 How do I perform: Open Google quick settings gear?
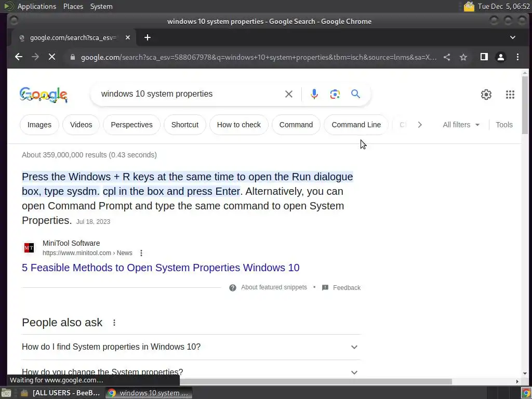pyautogui.click(x=486, y=95)
